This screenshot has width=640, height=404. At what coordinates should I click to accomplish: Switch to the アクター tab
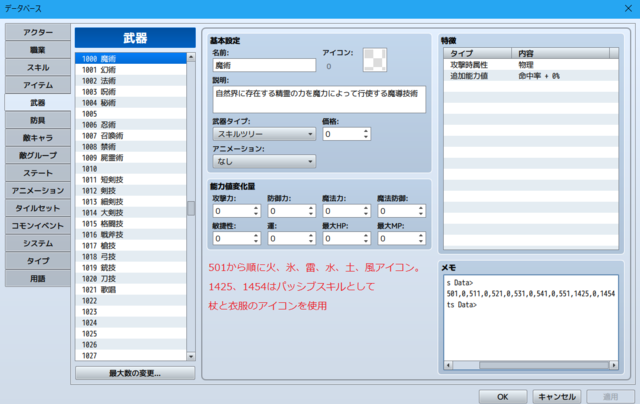38,32
